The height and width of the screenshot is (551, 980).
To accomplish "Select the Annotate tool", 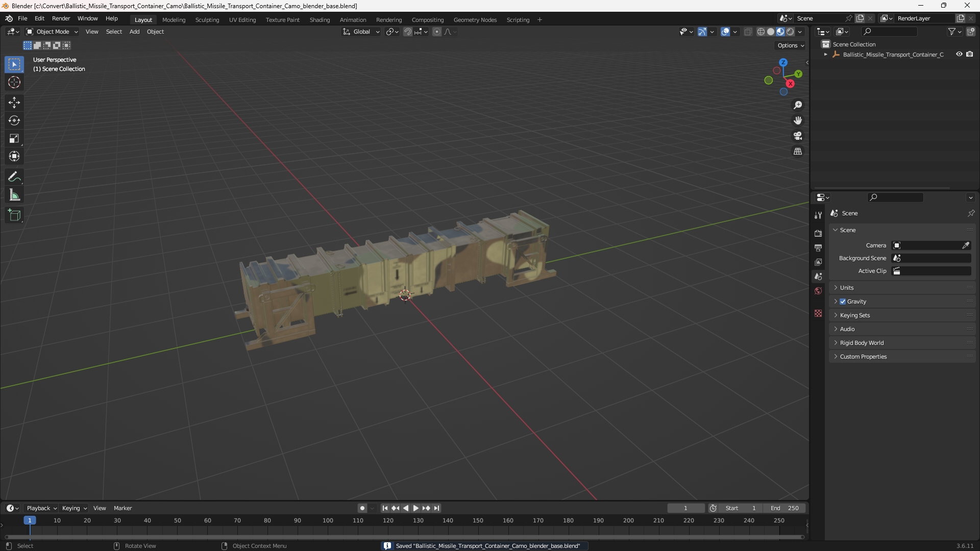I will [x=14, y=177].
